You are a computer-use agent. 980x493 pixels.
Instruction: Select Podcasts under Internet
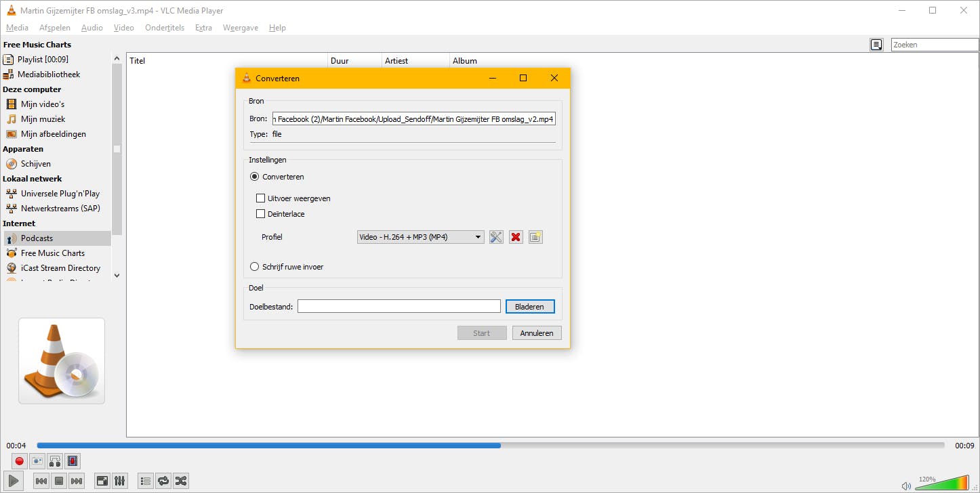[x=56, y=238]
